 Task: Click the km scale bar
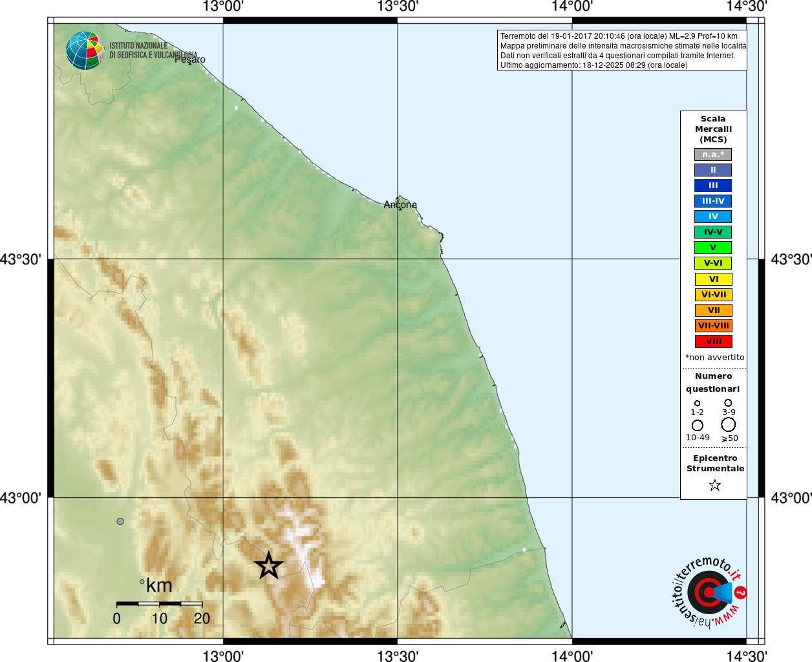point(159,603)
